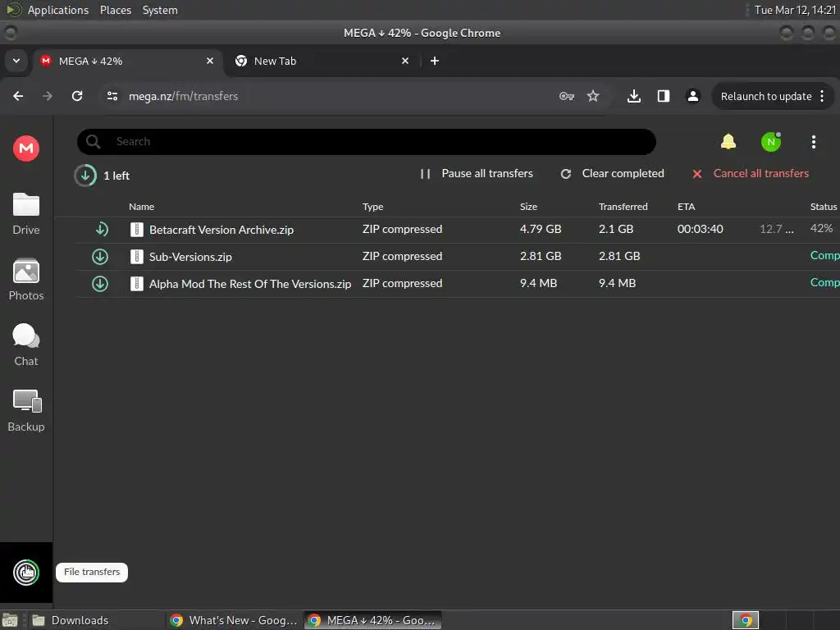Viewport: 840px width, 630px height.
Task: Close the New Tab tab
Action: [x=405, y=61]
